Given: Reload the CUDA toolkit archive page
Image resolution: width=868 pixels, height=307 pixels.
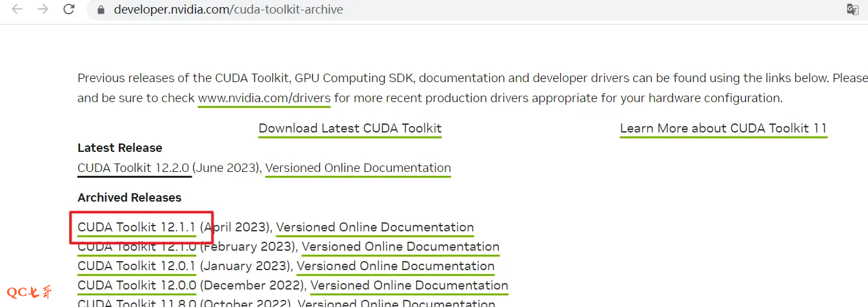Looking at the screenshot, I should 68,10.
